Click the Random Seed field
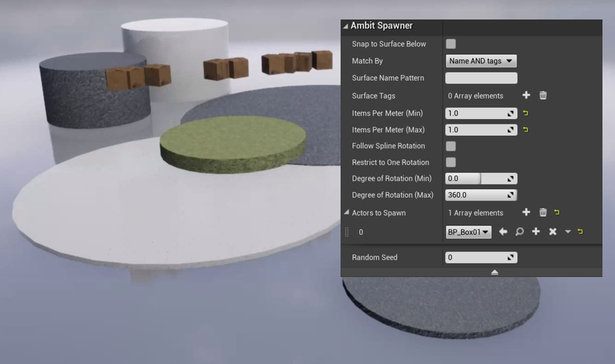Image resolution: width=615 pixels, height=364 pixels. (x=481, y=258)
